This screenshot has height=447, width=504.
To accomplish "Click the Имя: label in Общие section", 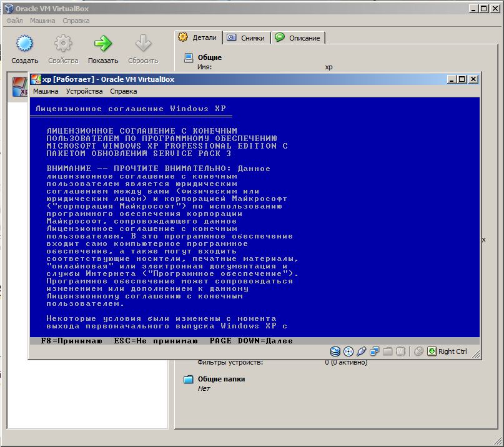I will pyautogui.click(x=204, y=67).
